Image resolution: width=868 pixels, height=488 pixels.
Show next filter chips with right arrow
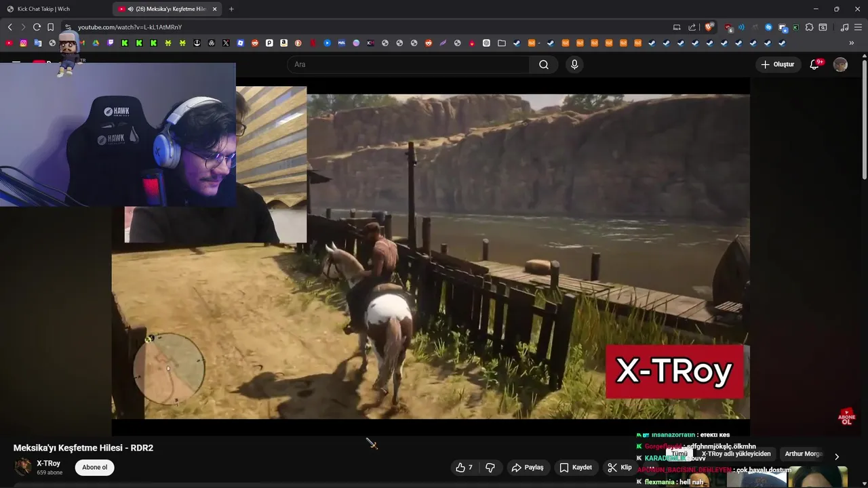pyautogui.click(x=836, y=457)
